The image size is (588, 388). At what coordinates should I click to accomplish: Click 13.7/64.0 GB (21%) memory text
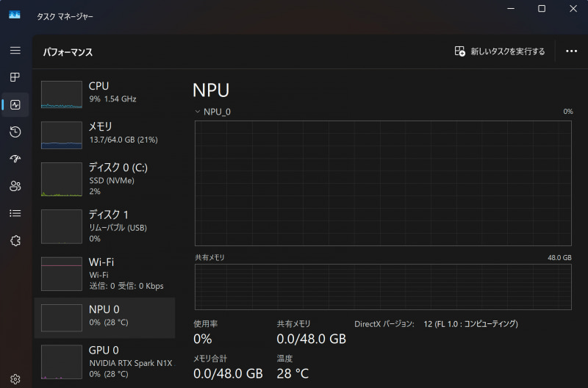[123, 140]
